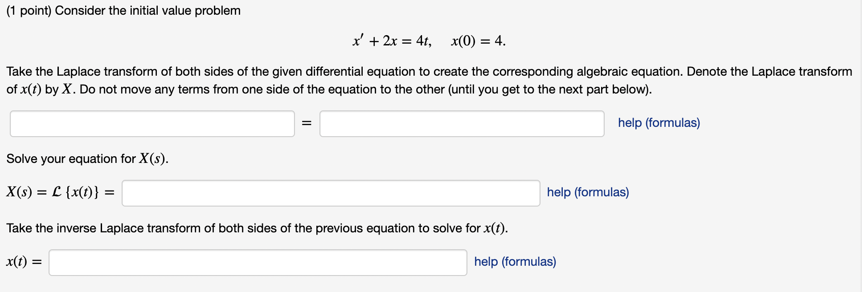The height and width of the screenshot is (292, 868).
Task: Click the answer box right of the equals sign
Action: pyautogui.click(x=461, y=124)
